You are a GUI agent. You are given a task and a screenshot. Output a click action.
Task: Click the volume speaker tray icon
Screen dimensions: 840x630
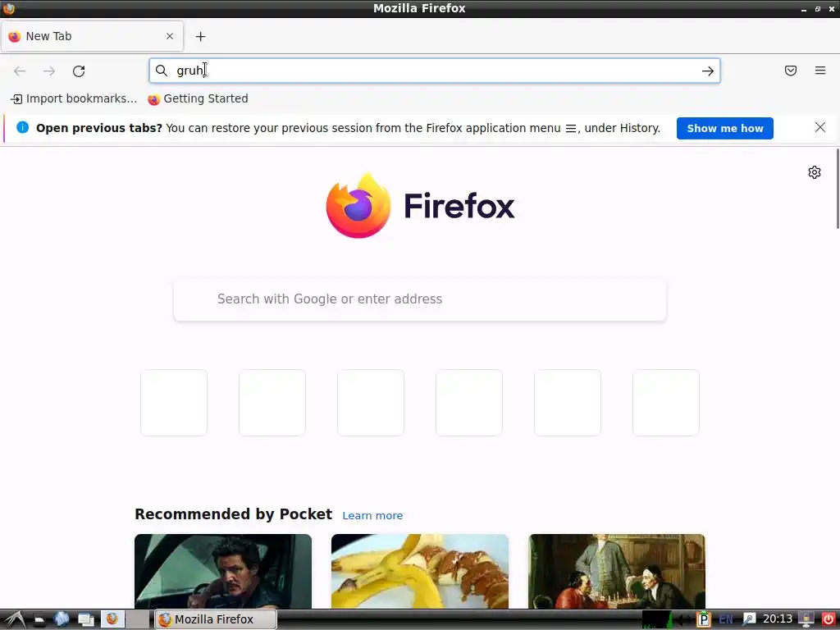(x=683, y=619)
